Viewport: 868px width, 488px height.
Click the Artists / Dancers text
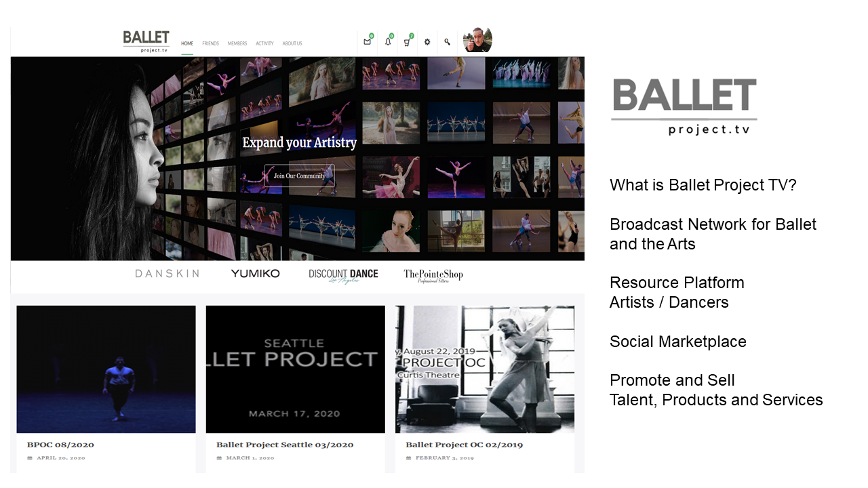pyautogui.click(x=669, y=302)
